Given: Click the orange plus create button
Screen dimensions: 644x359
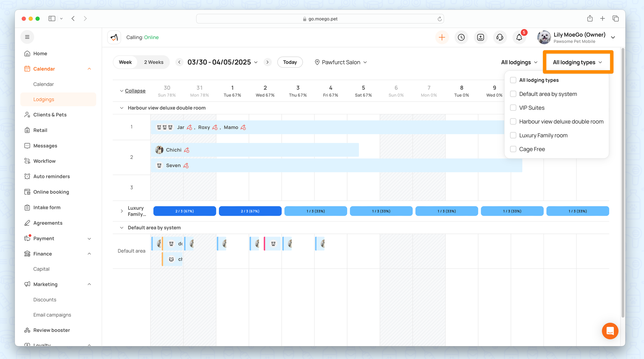Looking at the screenshot, I should [442, 37].
